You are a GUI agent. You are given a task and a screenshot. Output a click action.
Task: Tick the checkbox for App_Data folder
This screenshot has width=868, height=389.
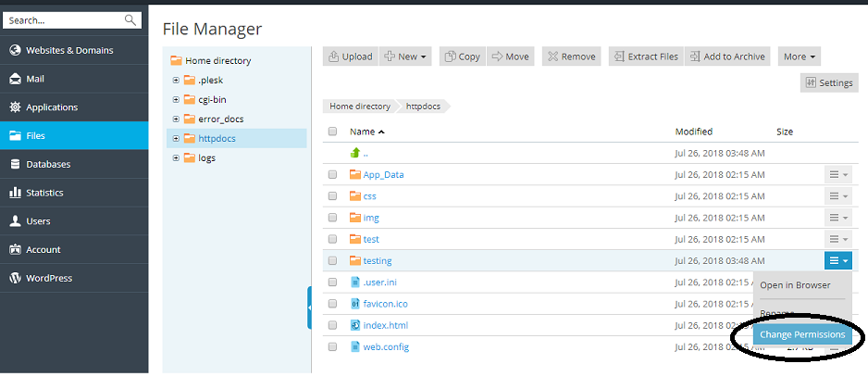click(332, 174)
